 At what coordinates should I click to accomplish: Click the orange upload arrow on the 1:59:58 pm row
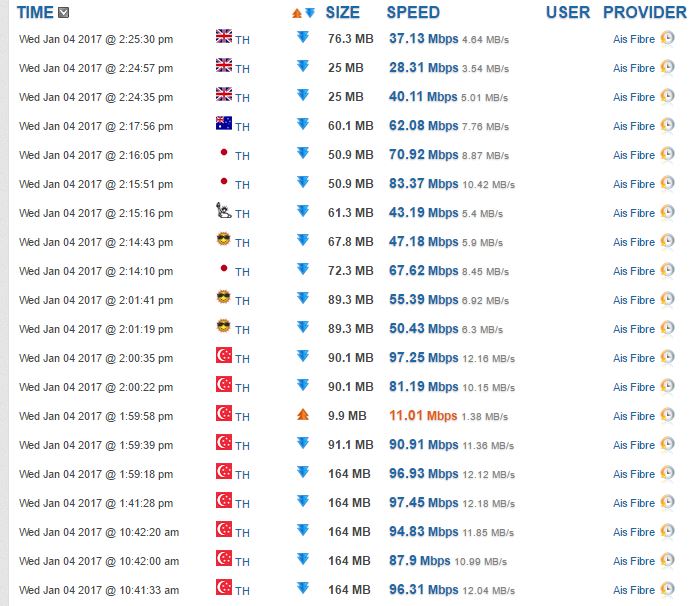(303, 415)
